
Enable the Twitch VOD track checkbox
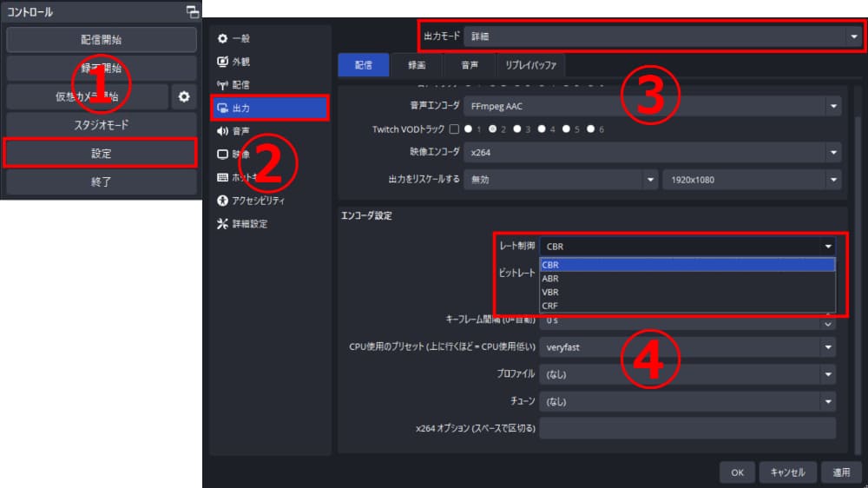click(454, 129)
